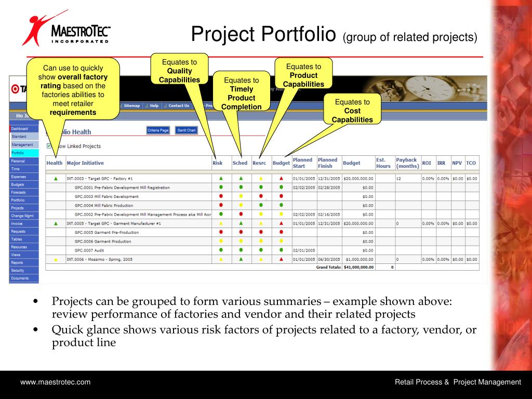Sort by the Planned Start column header
Viewport: 532px width, 399px height.
coord(302,163)
